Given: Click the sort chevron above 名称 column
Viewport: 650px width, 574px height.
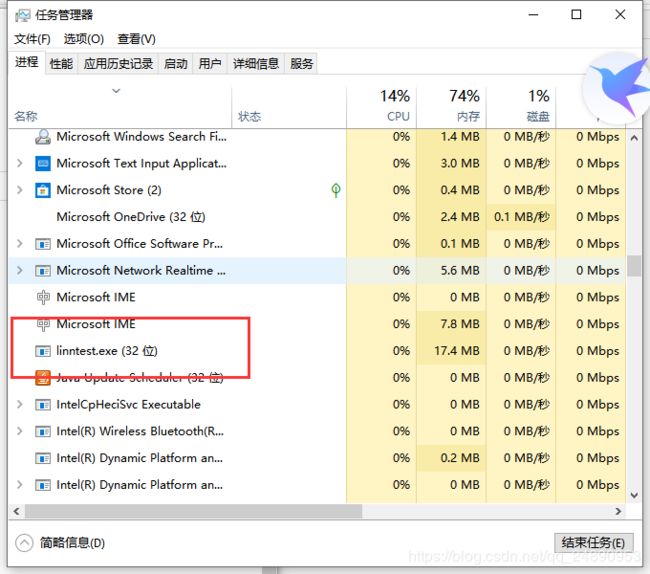Looking at the screenshot, I should coord(116,91).
